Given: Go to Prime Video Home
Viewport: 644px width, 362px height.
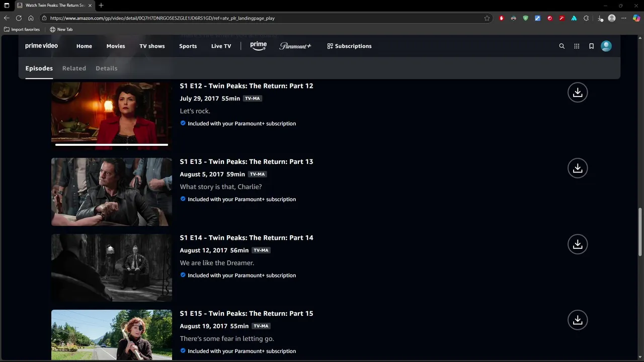Looking at the screenshot, I should 84,46.
